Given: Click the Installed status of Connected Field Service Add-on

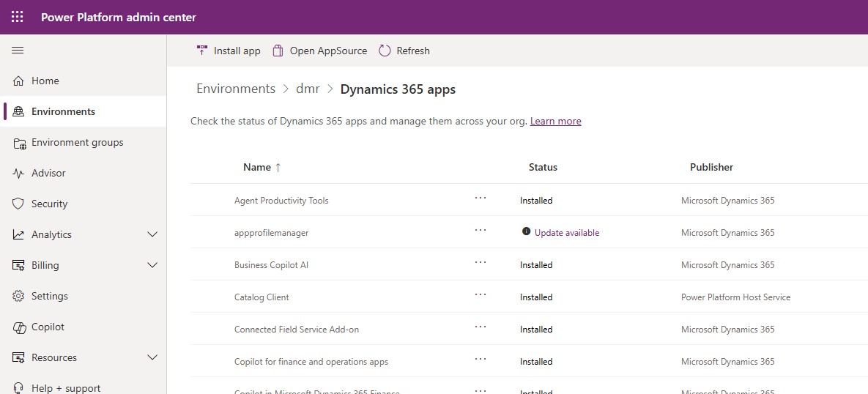Looking at the screenshot, I should pos(536,330).
